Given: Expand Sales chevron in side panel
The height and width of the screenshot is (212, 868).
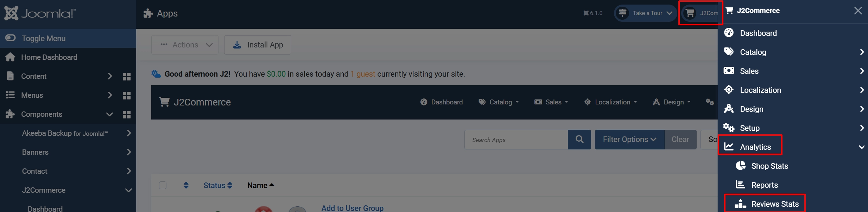Looking at the screenshot, I should (x=862, y=71).
